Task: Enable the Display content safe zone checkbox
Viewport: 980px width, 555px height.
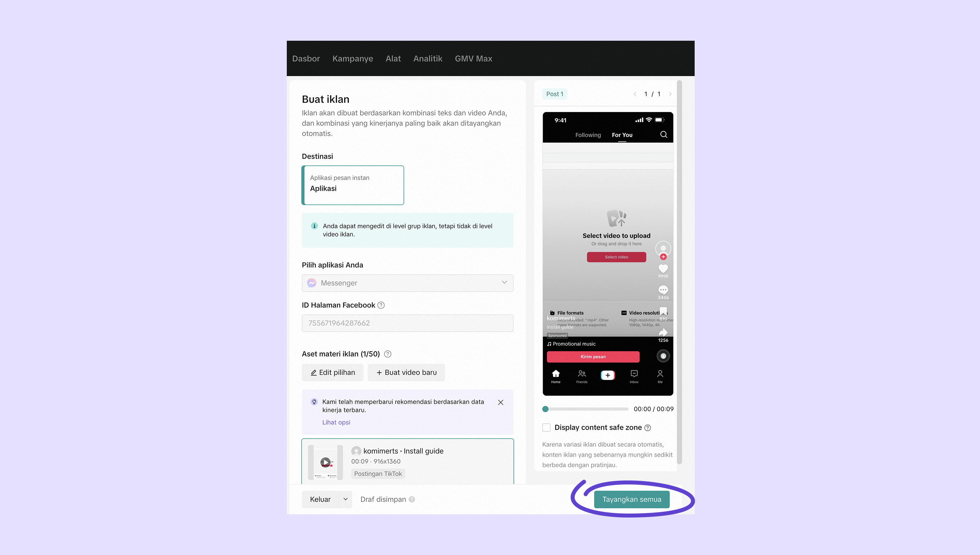Action: [x=547, y=427]
